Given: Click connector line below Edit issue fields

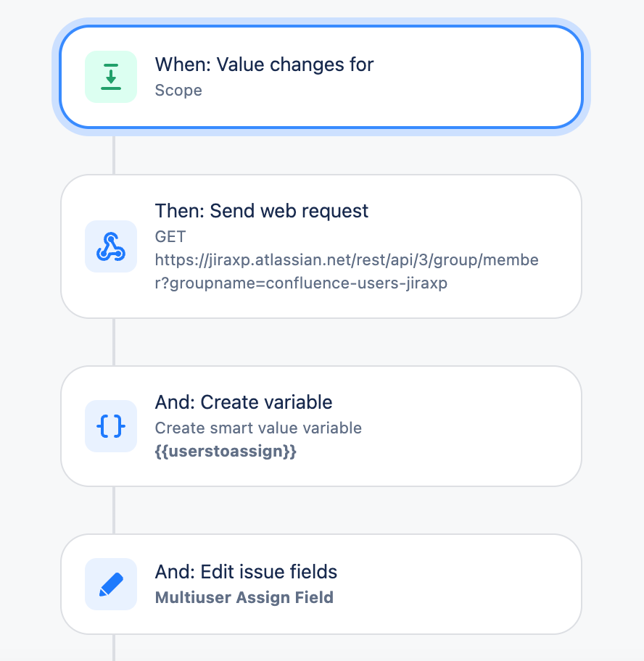Looking at the screenshot, I should coord(114,647).
